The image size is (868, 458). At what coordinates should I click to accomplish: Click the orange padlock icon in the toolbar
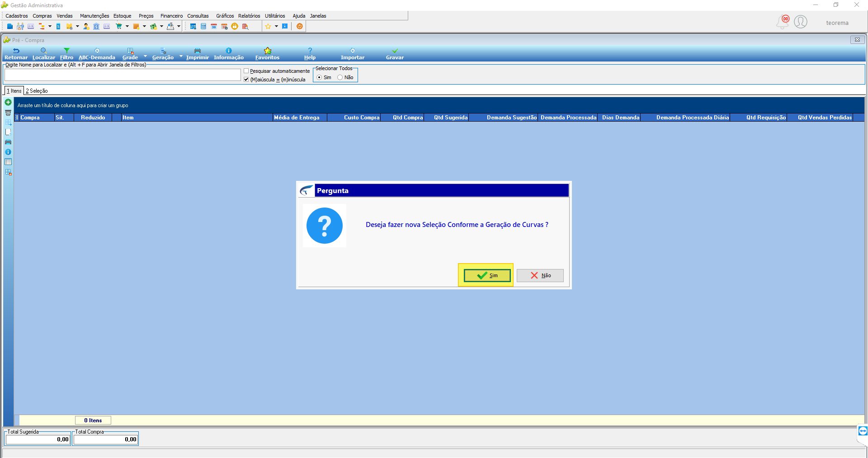tap(235, 27)
